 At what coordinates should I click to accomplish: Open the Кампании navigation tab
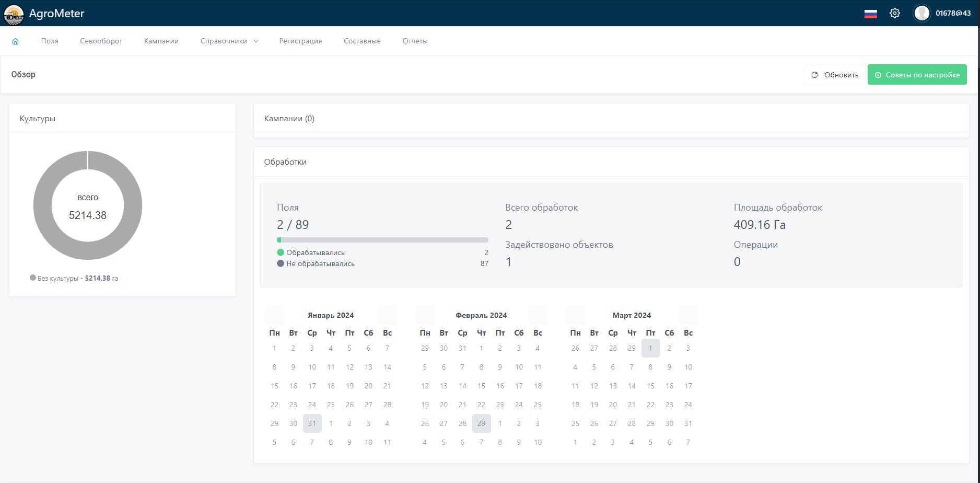coord(161,41)
